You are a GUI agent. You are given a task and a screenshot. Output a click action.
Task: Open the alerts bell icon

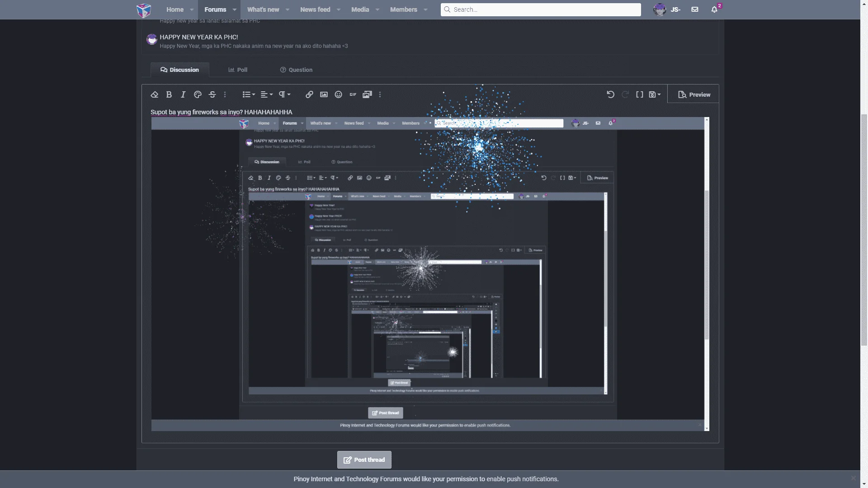[715, 9]
